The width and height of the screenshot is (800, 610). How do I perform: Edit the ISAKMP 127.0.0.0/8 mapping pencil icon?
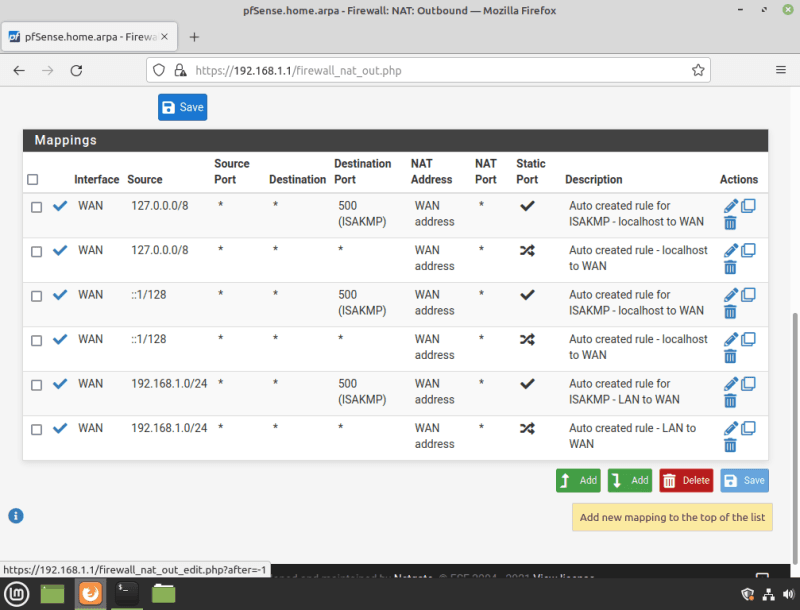730,206
